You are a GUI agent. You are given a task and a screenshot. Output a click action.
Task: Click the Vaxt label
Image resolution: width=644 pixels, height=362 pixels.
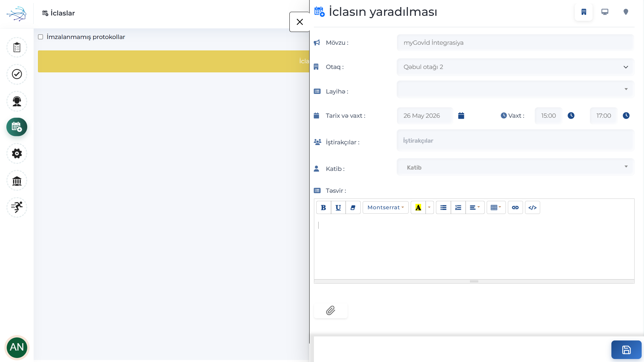click(x=516, y=116)
